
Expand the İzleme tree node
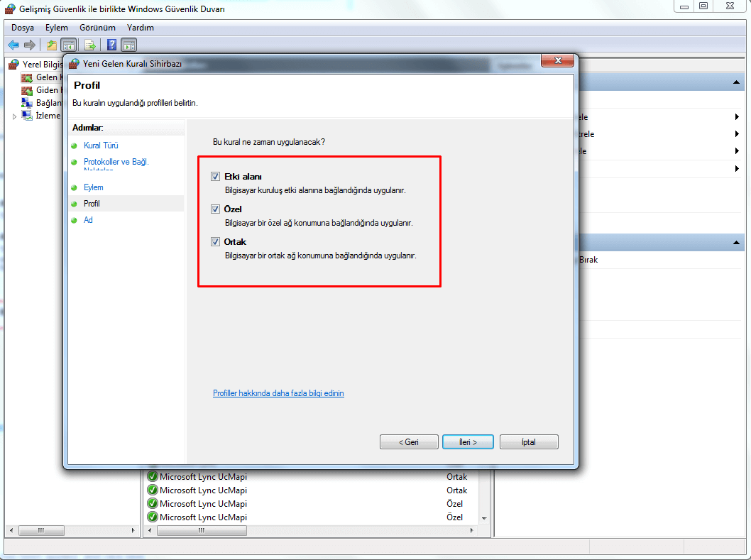click(x=14, y=116)
